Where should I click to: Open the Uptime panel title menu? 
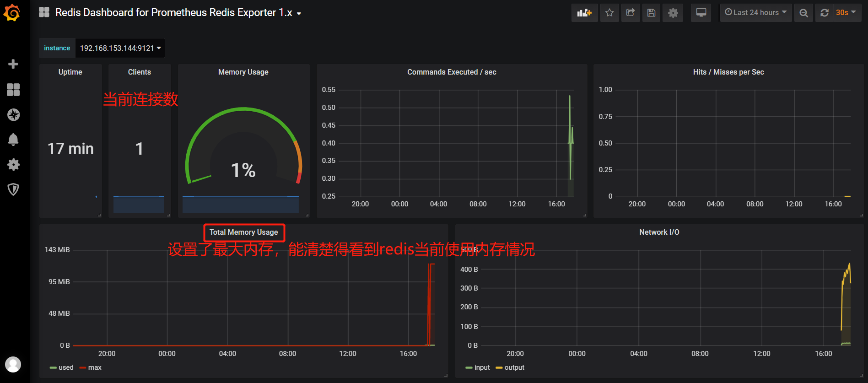[70, 72]
